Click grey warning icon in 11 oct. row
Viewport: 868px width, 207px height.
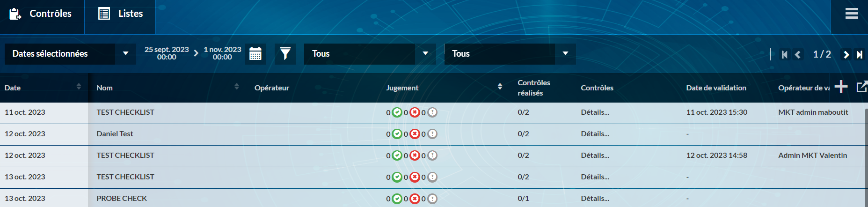click(432, 112)
